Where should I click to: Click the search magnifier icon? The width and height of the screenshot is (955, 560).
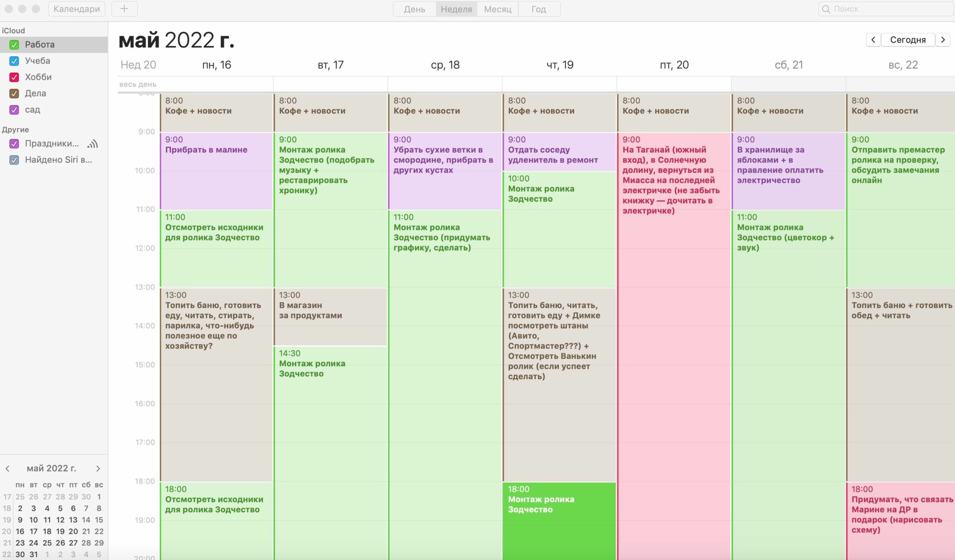[x=826, y=9]
